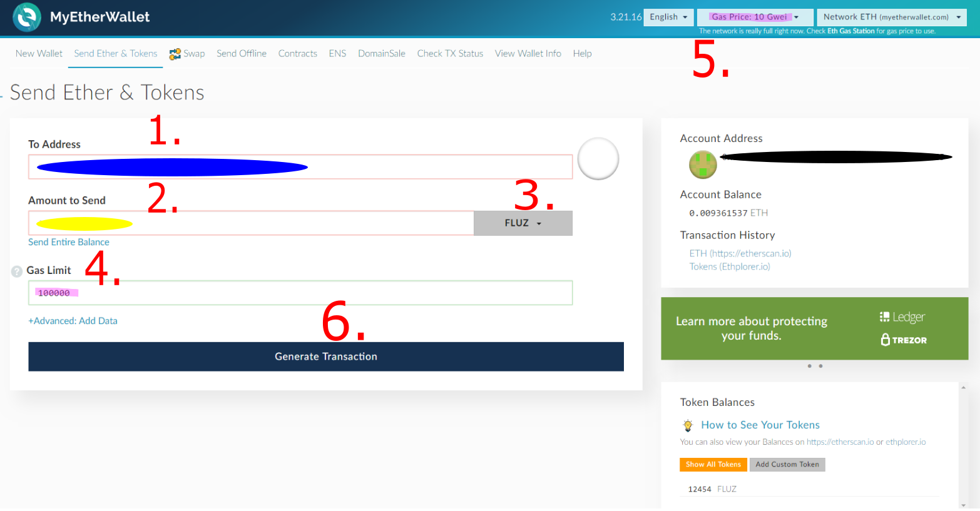Open the DomainSale tab
The image size is (980, 511).
[x=382, y=54]
